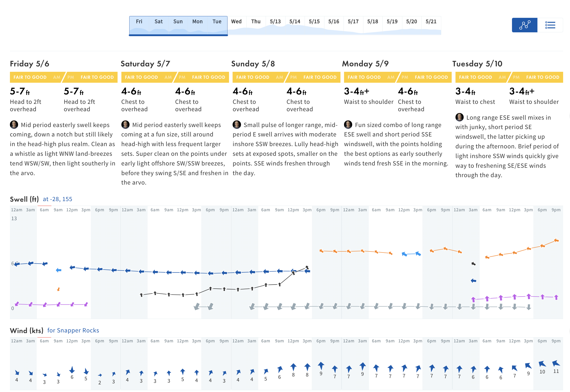Image resolution: width=570 pixels, height=392 pixels.
Task: Click the first grey swell arrow Saturday 3pm
Action: pos(196,306)
